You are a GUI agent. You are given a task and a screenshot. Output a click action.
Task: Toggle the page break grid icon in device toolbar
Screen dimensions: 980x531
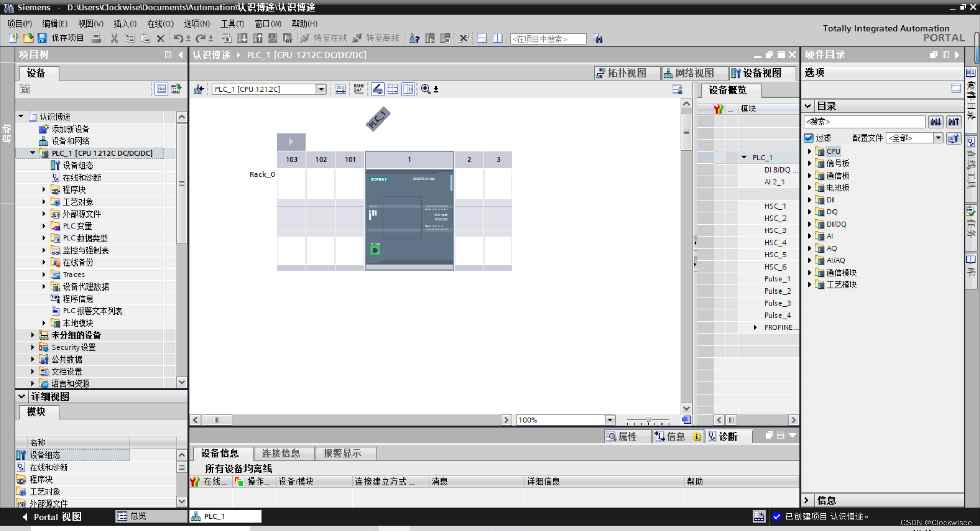click(x=393, y=89)
